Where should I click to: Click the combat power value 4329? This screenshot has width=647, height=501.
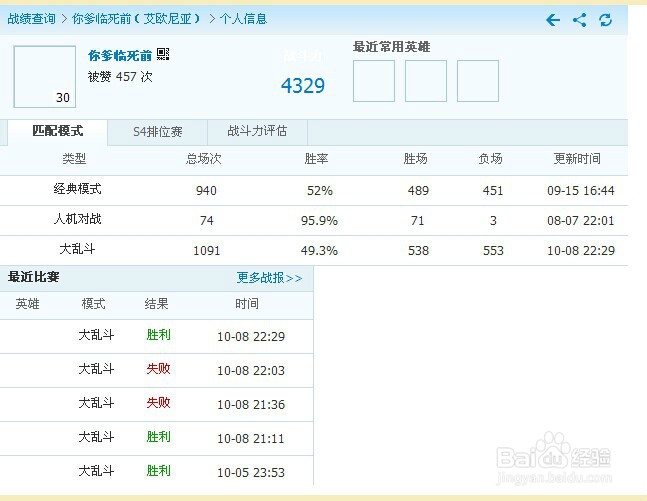(303, 86)
